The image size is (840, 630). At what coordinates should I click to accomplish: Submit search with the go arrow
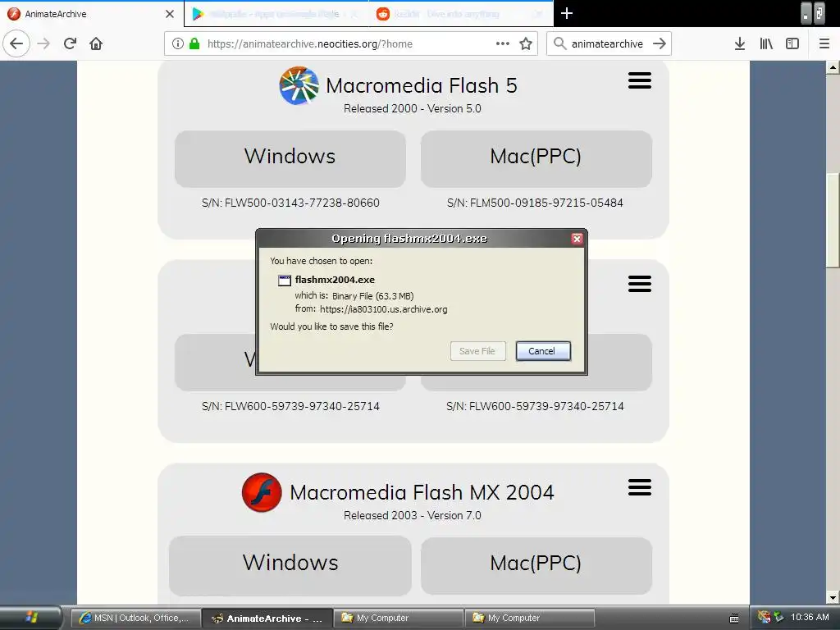660,43
